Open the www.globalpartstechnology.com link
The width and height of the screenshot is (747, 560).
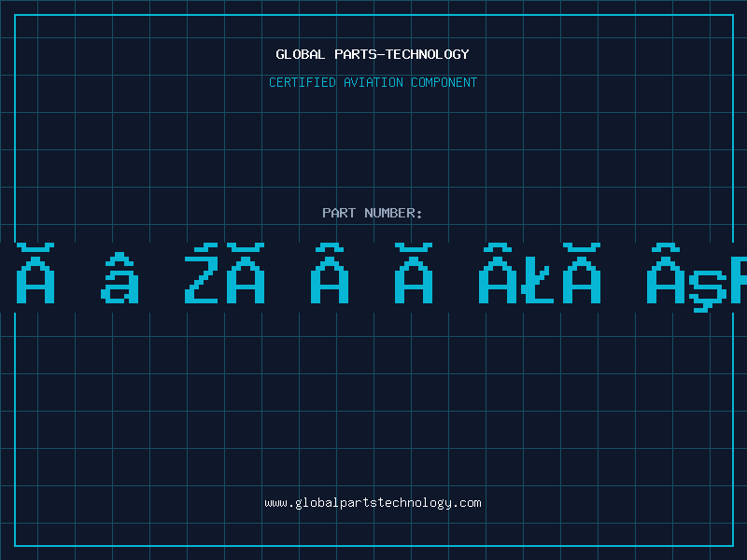coord(373,503)
